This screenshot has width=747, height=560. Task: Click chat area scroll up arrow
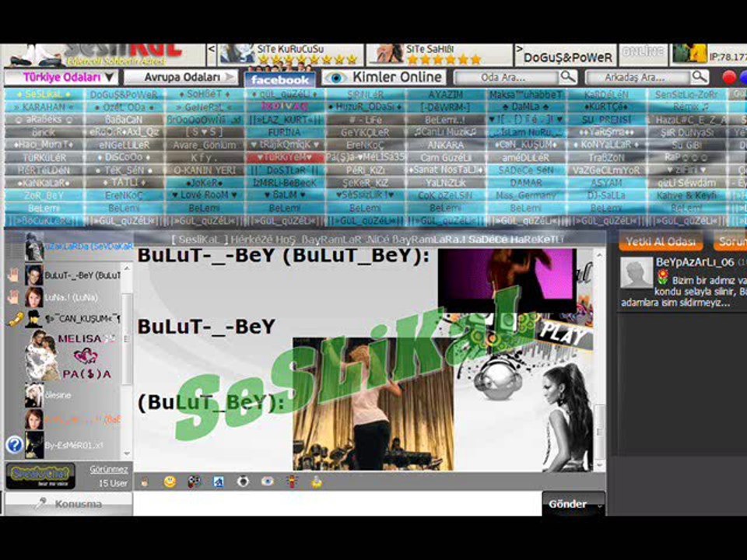pos(599,256)
